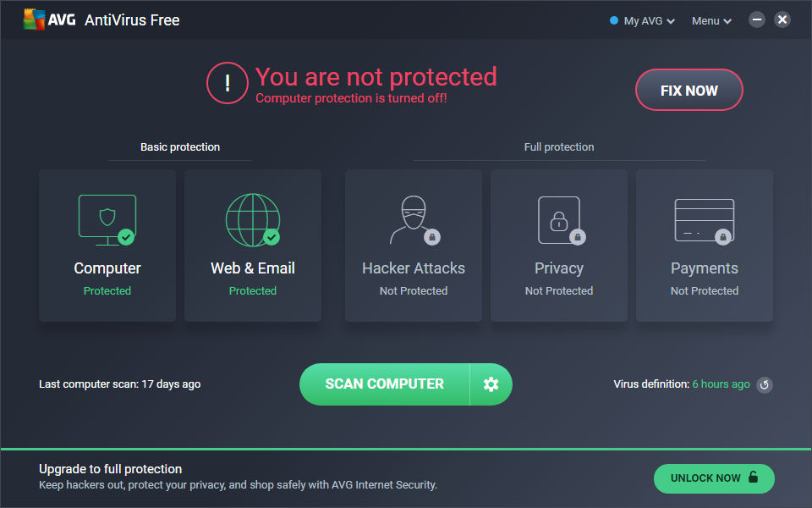Viewport: 812px width, 508px height.
Task: Click the lock badge on Hacker Attacks
Action: pyautogui.click(x=432, y=237)
